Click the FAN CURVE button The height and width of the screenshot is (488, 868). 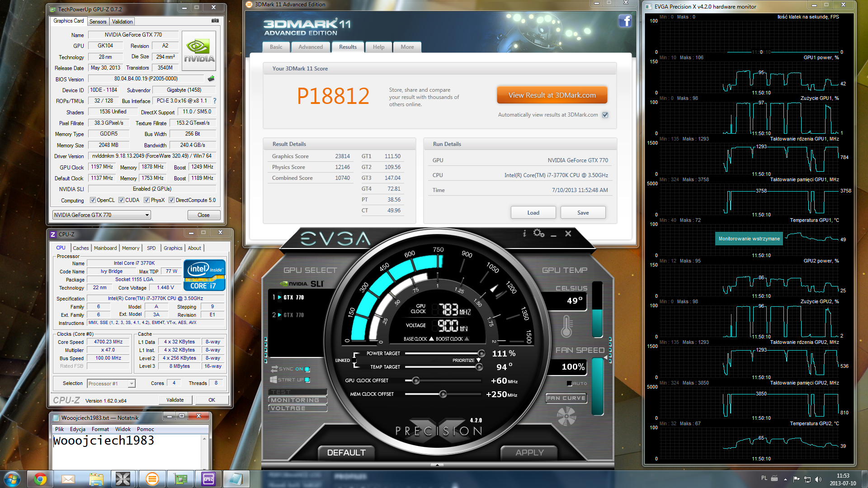tap(566, 398)
